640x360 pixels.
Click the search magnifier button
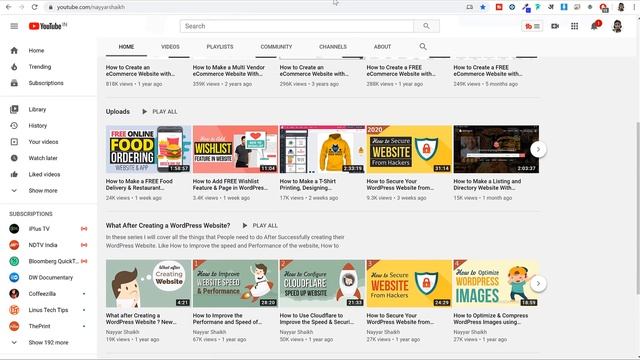point(427,26)
